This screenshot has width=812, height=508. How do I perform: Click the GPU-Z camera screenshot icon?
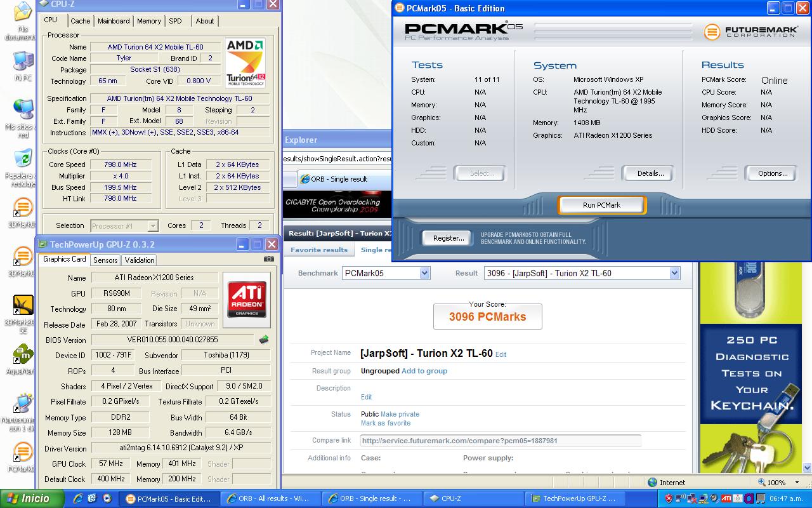[269, 259]
